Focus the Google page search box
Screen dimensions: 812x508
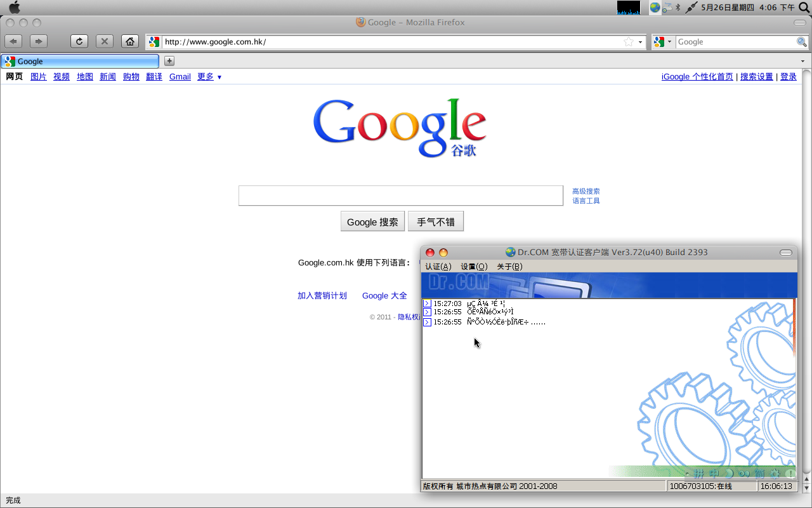pyautogui.click(x=401, y=196)
